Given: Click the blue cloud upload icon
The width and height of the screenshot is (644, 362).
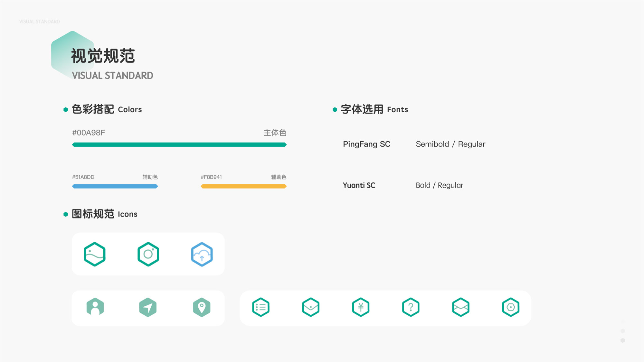Looking at the screenshot, I should [x=202, y=254].
